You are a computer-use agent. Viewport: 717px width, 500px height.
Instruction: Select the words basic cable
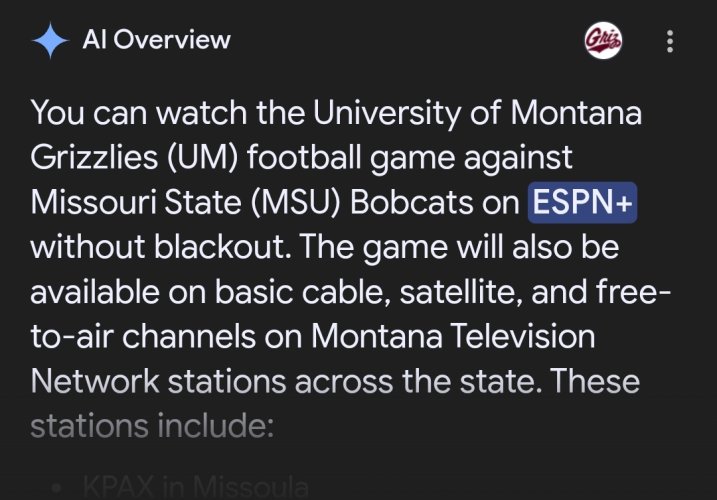coord(299,292)
